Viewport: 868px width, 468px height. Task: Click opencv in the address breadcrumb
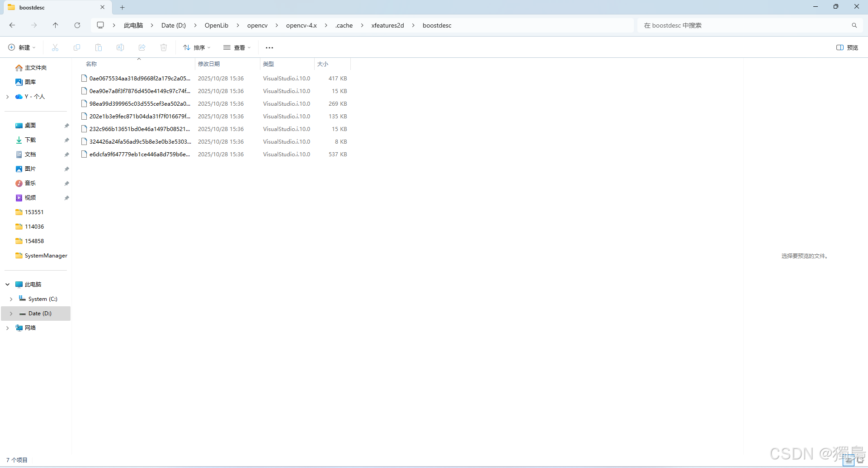click(257, 25)
